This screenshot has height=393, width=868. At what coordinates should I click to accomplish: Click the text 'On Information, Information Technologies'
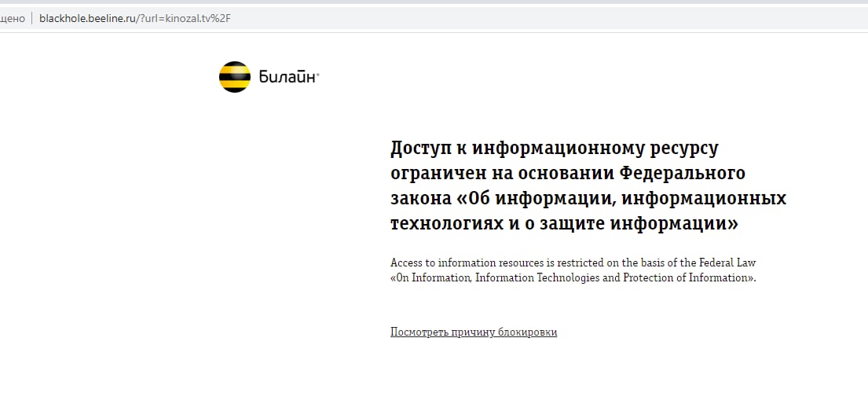[498, 278]
